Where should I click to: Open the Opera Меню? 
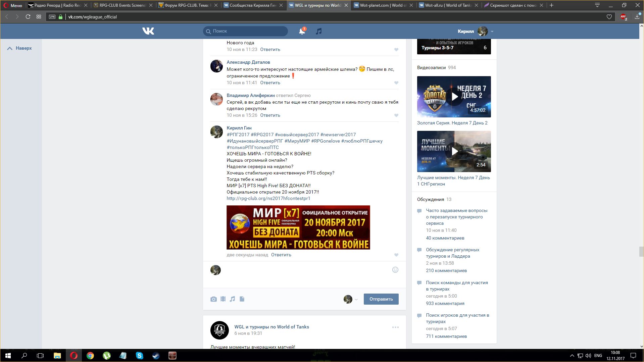pos(13,5)
